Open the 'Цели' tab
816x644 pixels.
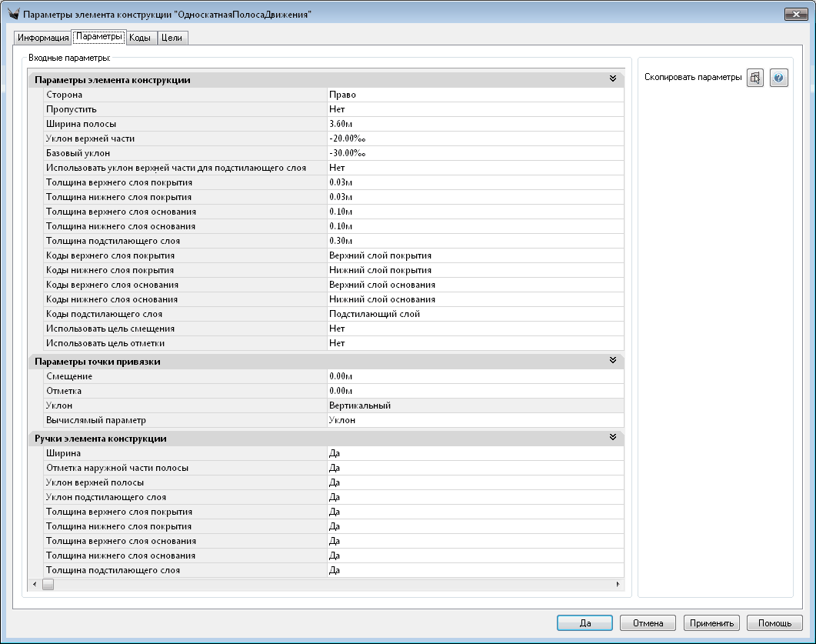[x=171, y=38]
